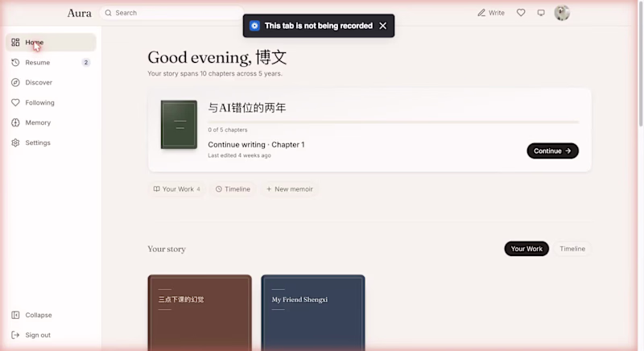
Task: Click the Following heart icon in sidebar
Action: (x=15, y=102)
